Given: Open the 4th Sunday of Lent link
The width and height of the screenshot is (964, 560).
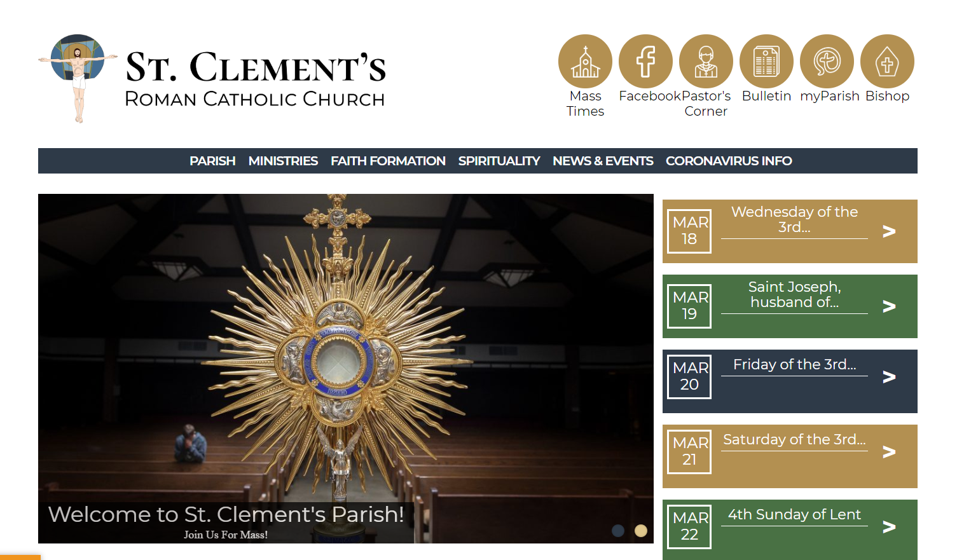Looking at the screenshot, I should pyautogui.click(x=794, y=515).
